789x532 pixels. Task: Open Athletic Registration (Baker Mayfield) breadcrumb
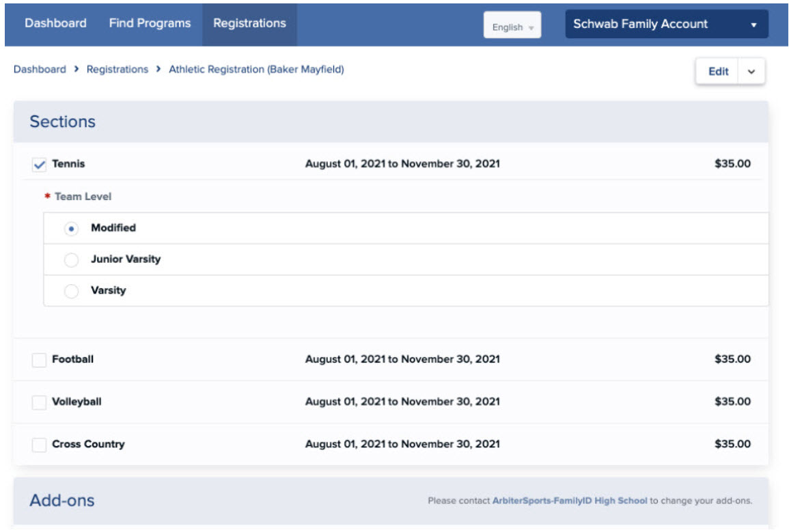[256, 70]
